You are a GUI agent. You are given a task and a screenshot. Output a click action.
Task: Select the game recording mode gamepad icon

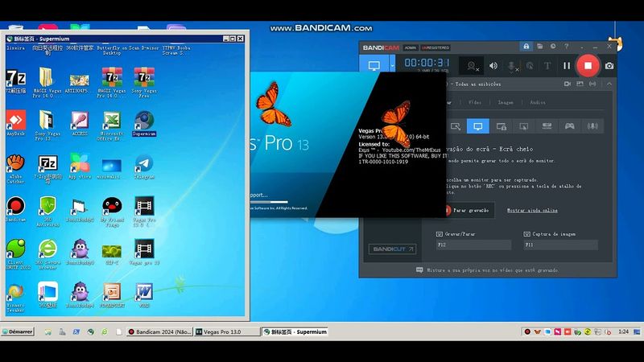(569, 126)
